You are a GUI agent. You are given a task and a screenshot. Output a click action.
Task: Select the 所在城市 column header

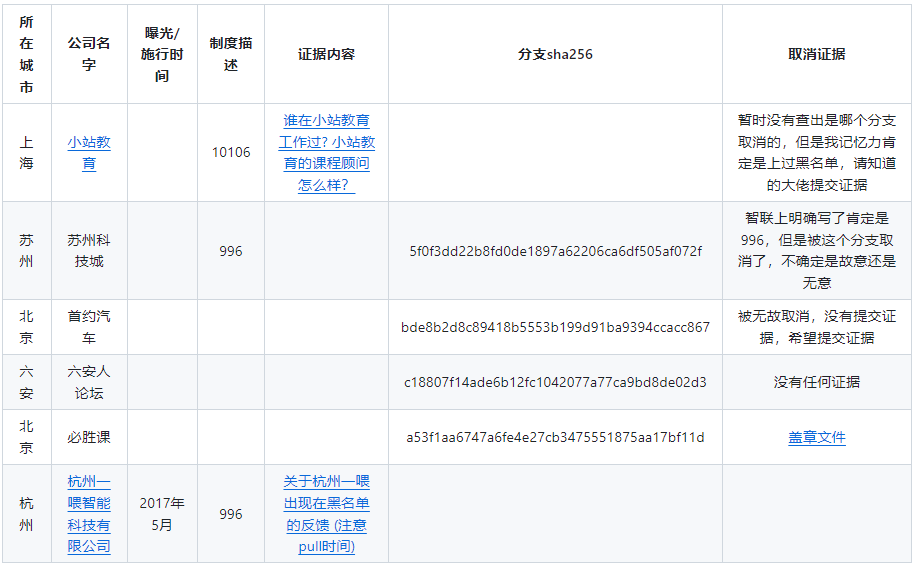(26, 54)
